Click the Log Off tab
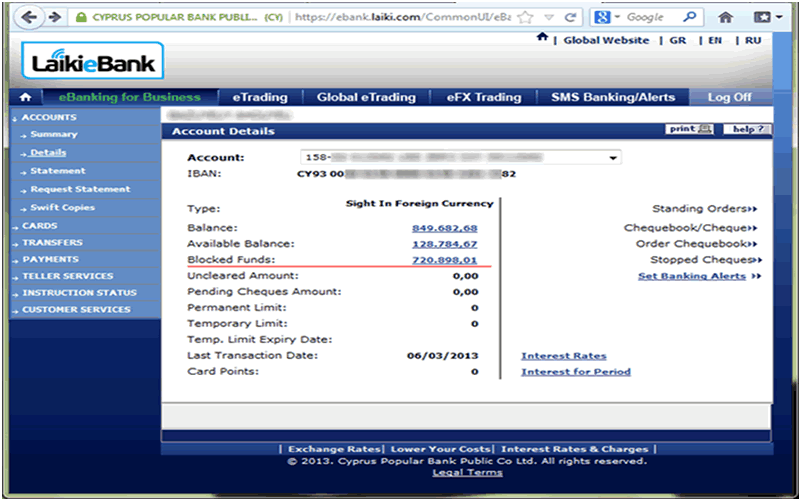 [729, 97]
